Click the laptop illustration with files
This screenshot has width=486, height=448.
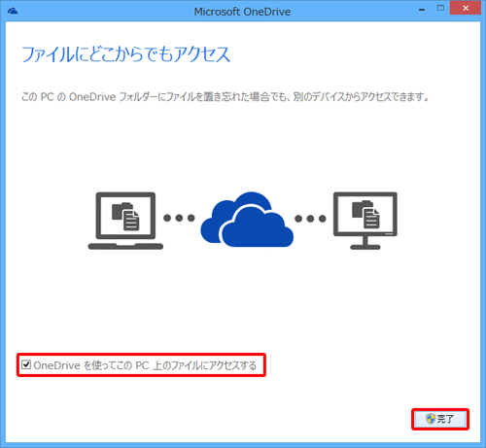point(125,221)
